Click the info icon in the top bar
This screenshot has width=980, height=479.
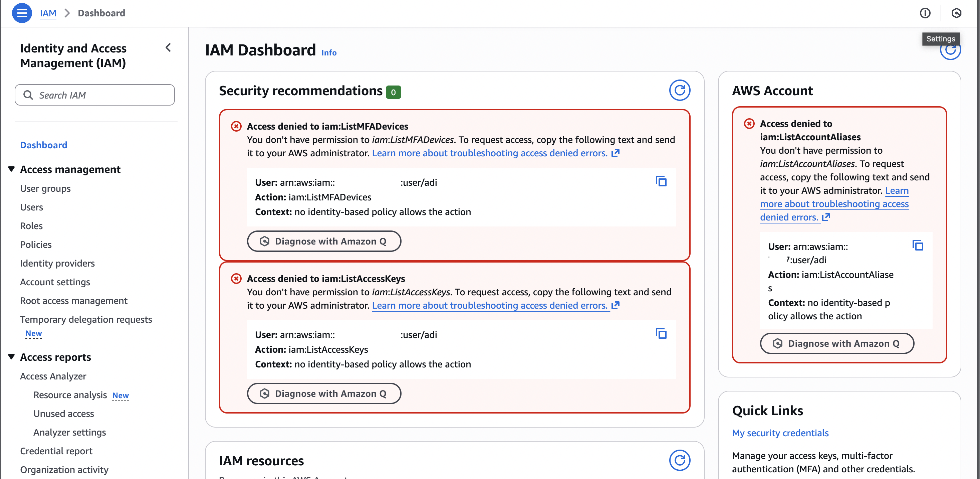tap(925, 13)
